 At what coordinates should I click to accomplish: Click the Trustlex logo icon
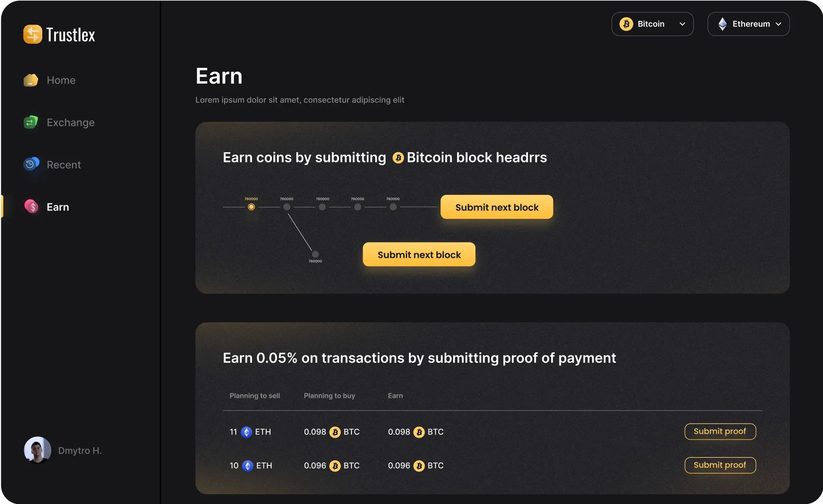32,34
